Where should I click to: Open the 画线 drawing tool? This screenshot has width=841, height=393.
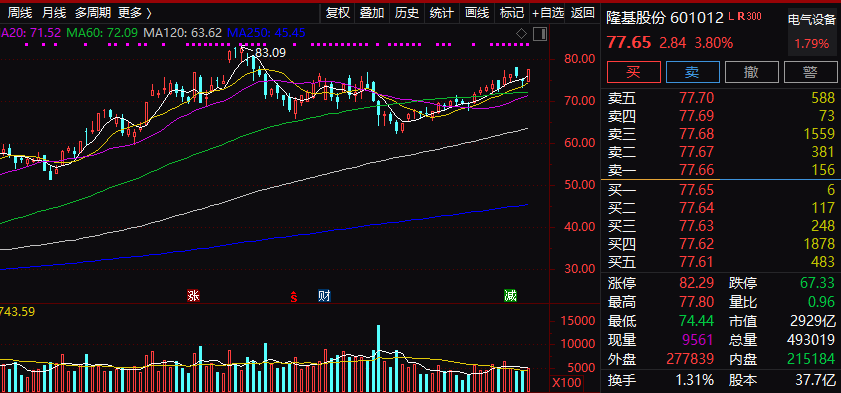[x=476, y=12]
